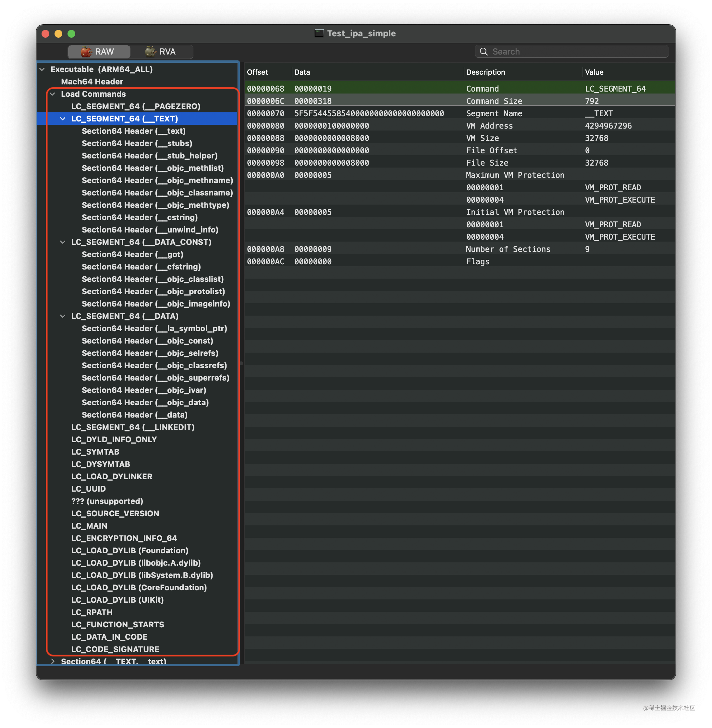Expand Section64 (__TEXT,__text) at bottom
The height and width of the screenshot is (728, 712).
point(53,661)
